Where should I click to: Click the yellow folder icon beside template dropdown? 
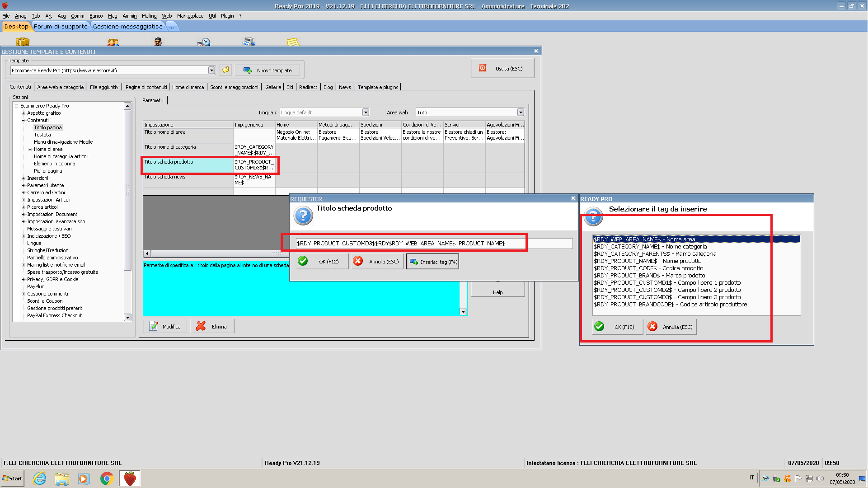coord(225,70)
